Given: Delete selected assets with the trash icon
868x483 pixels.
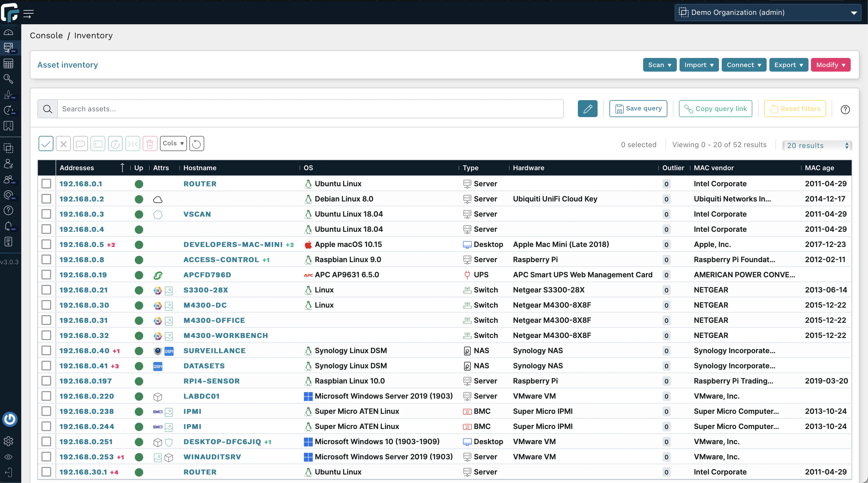Looking at the screenshot, I should click(150, 143).
